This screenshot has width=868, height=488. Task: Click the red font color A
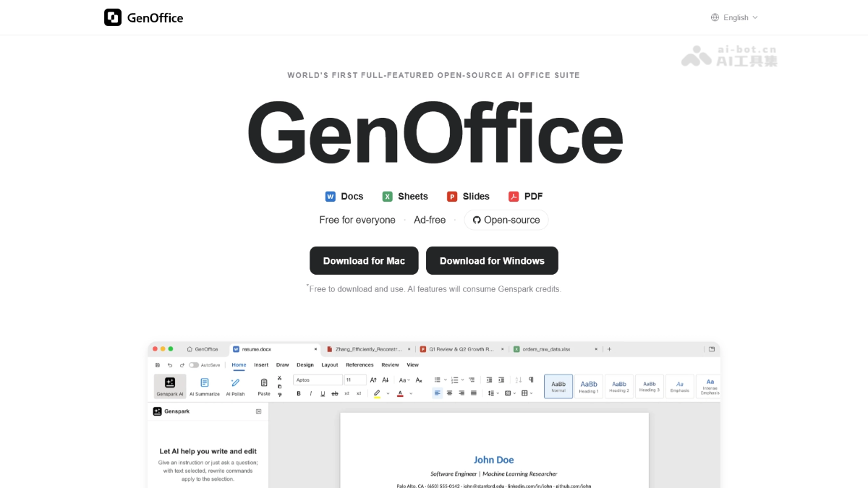[400, 394]
